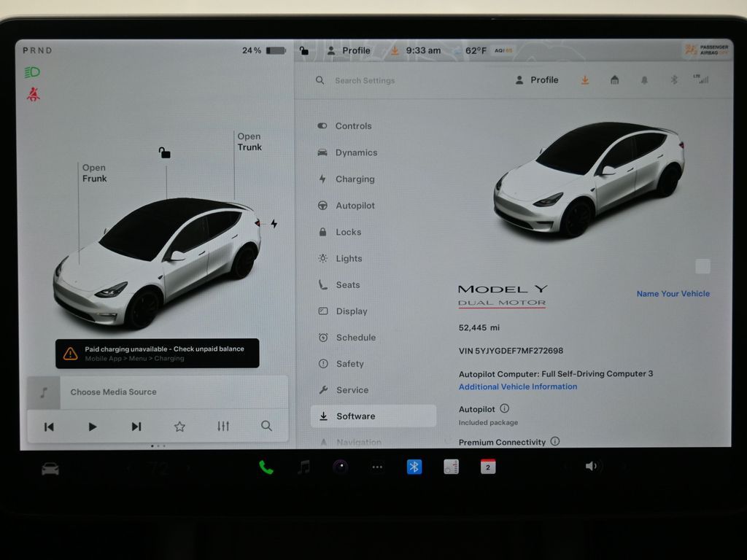Expand Choose Media Source selector
This screenshot has width=747, height=560.
[x=113, y=392]
